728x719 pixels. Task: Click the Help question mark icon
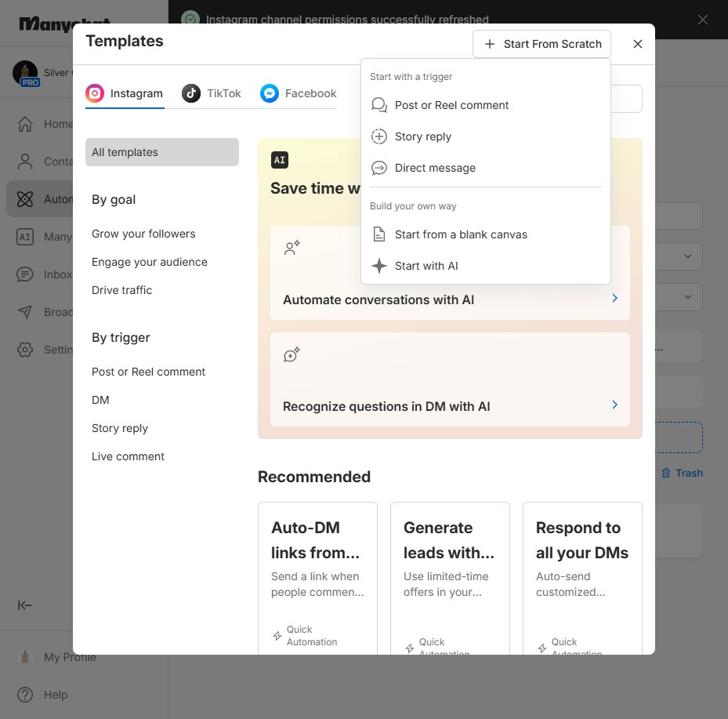pyautogui.click(x=25, y=695)
